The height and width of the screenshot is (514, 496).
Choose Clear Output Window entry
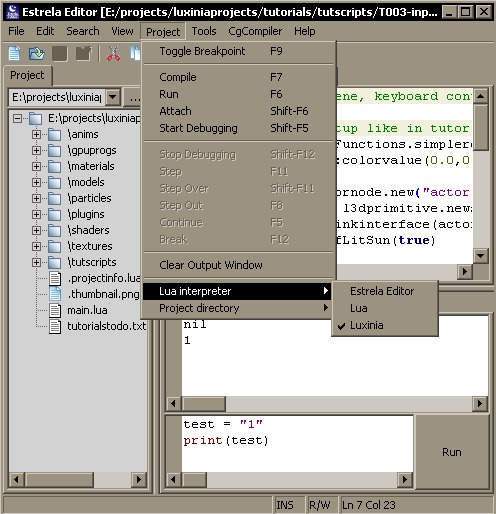238,265
